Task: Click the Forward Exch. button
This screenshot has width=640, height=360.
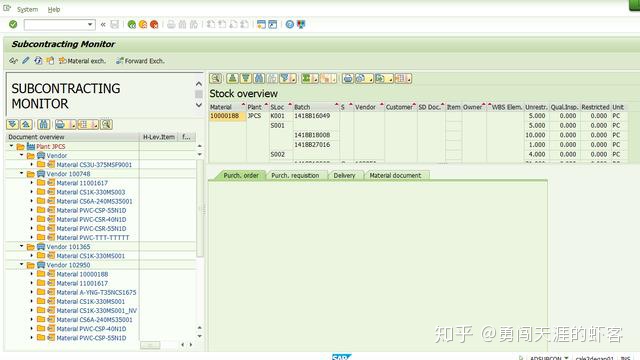Action: pos(140,61)
